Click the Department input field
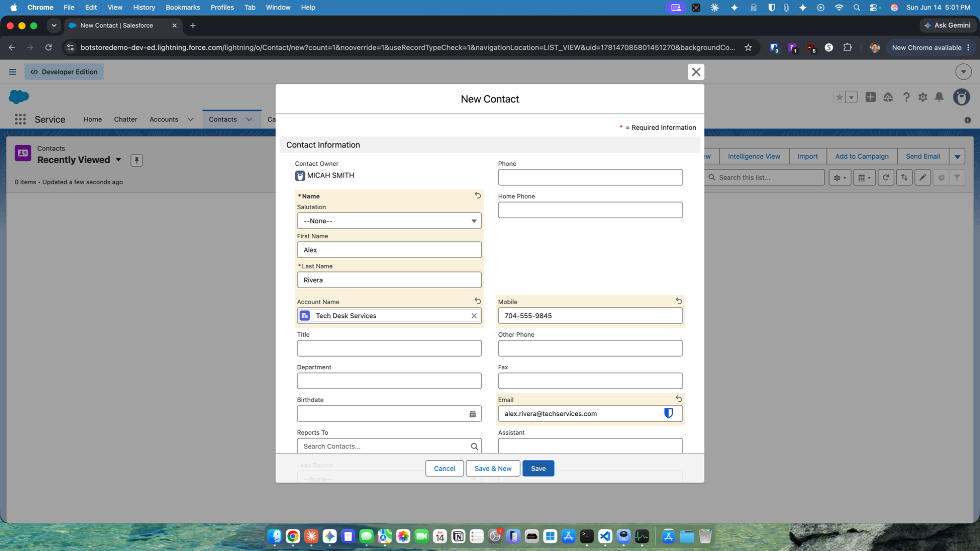Viewport: 980px width, 551px height. 389,381
